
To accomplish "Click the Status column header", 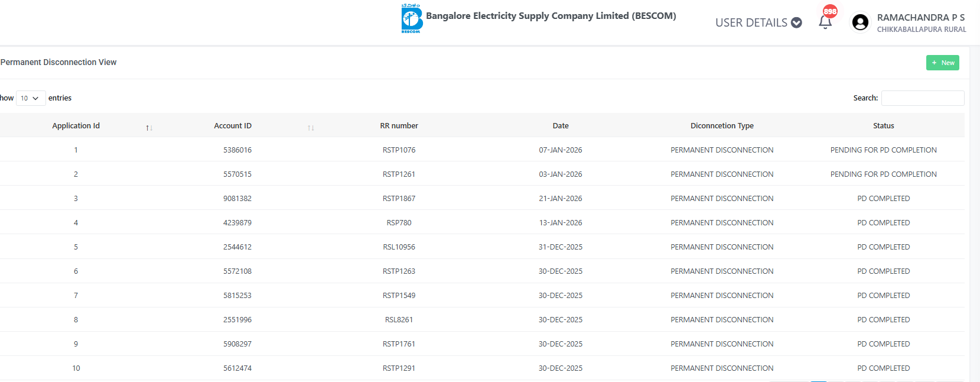I will coord(883,125).
